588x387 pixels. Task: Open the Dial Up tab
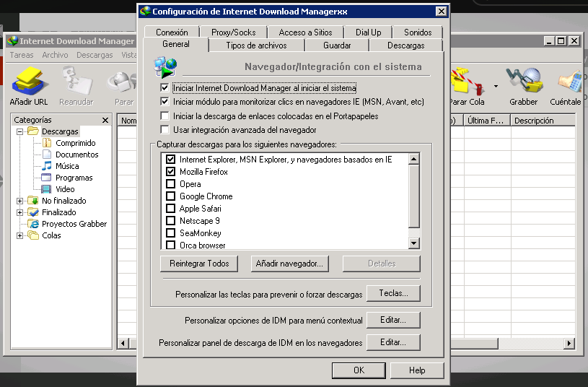(368, 32)
